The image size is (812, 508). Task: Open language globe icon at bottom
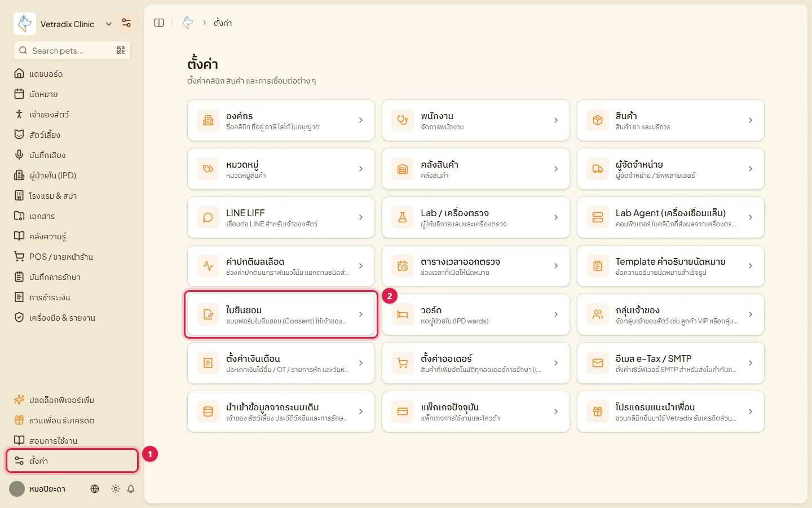tap(95, 489)
